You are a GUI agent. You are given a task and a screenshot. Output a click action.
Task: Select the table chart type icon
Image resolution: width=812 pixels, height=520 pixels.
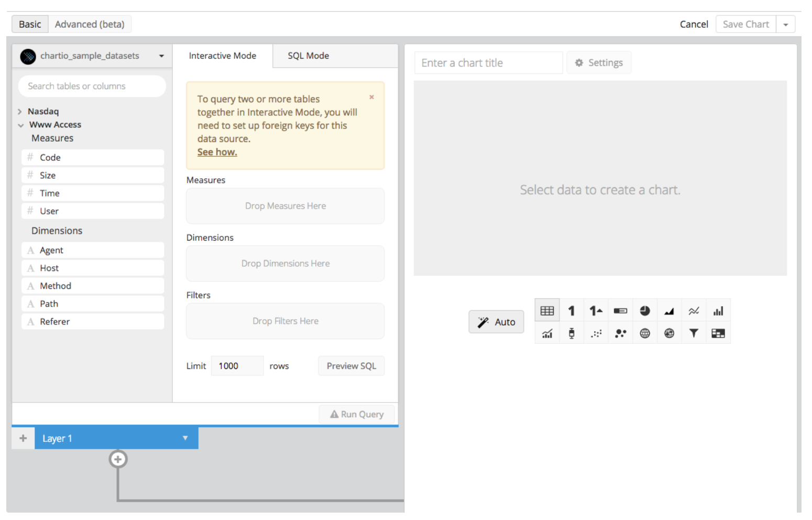coord(547,311)
